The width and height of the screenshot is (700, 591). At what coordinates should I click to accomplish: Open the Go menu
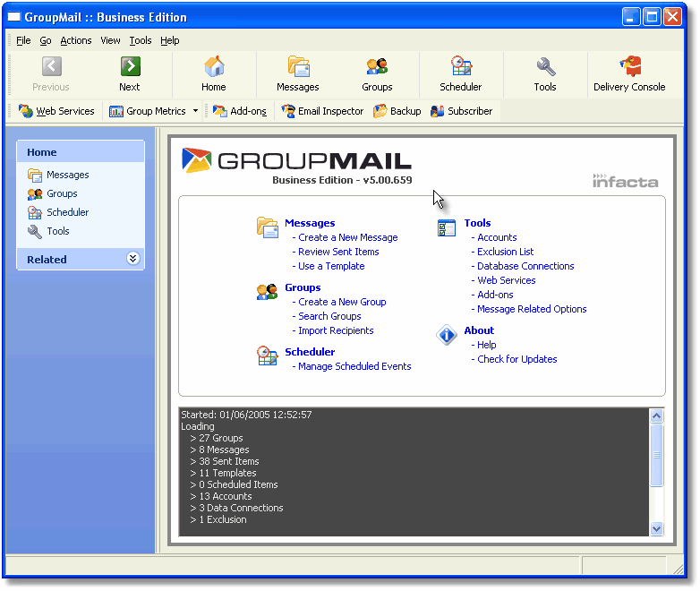pos(46,40)
